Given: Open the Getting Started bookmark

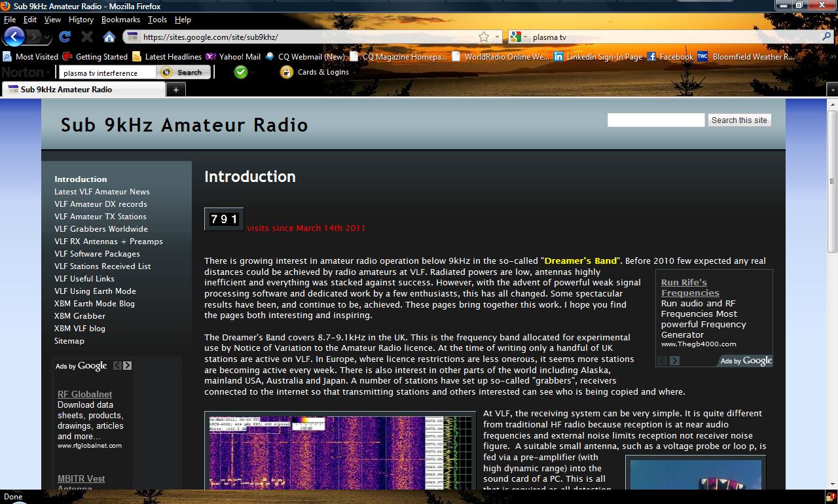Looking at the screenshot, I should pos(95,57).
